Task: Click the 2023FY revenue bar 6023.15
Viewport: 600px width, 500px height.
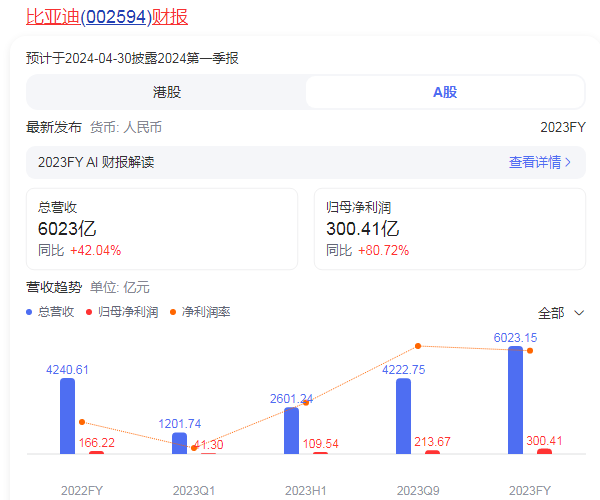Action: click(x=515, y=400)
